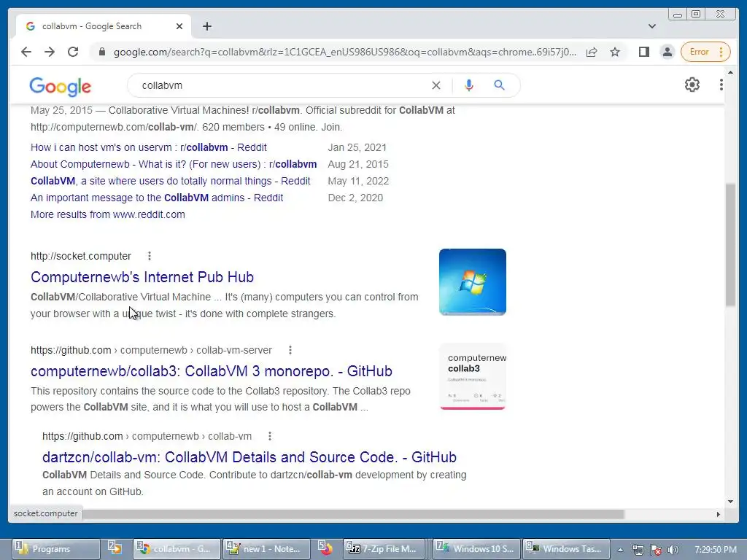Click the forward navigation arrow

pos(50,52)
